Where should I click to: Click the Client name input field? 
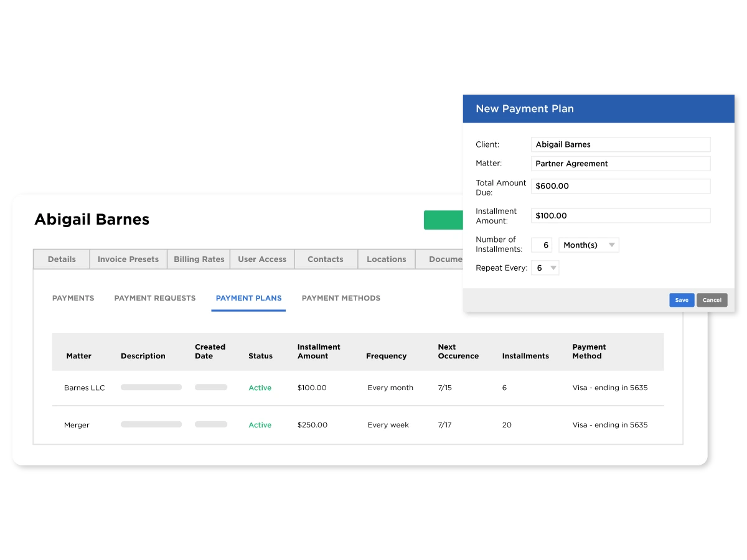coord(620,144)
